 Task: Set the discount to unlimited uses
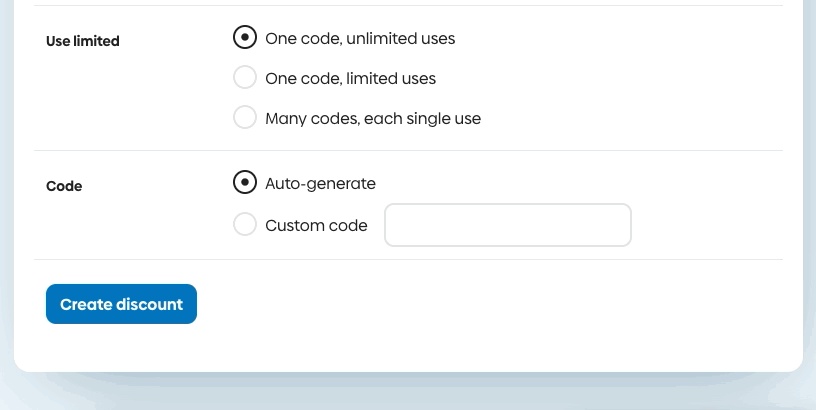[x=245, y=39]
